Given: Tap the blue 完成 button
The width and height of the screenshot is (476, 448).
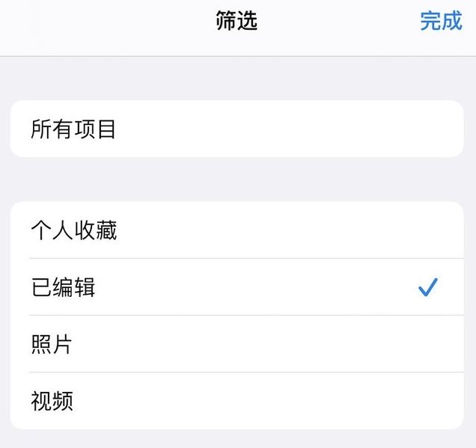Looking at the screenshot, I should pos(441,21).
